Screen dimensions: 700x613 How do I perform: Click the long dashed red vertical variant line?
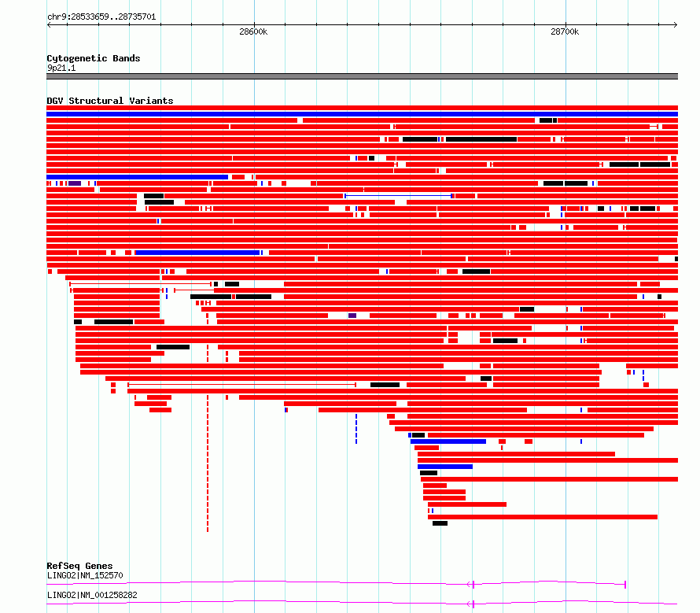pyautogui.click(x=208, y=463)
